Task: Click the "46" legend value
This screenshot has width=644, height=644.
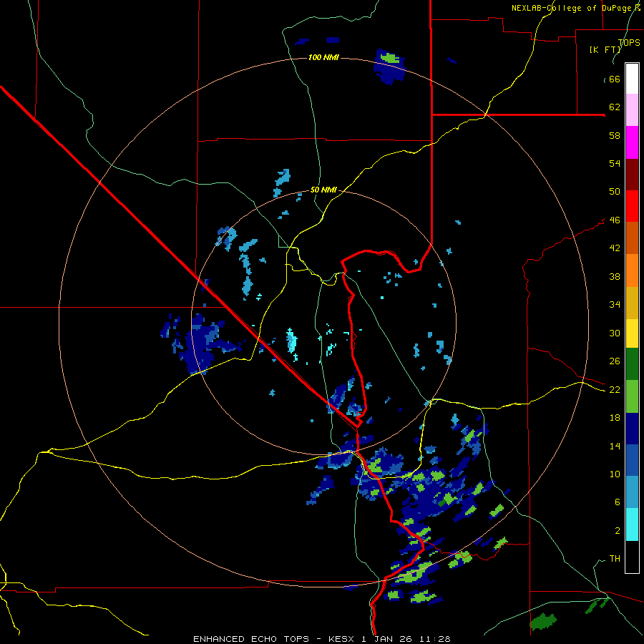Action: (x=615, y=220)
